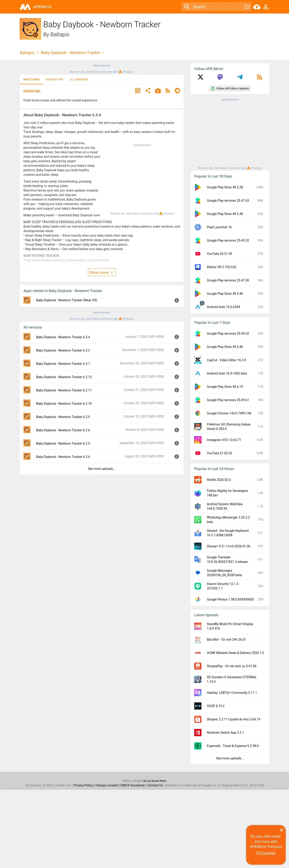289x868 pixels.
Task: Switch to the Description tab
Action: 54,80
